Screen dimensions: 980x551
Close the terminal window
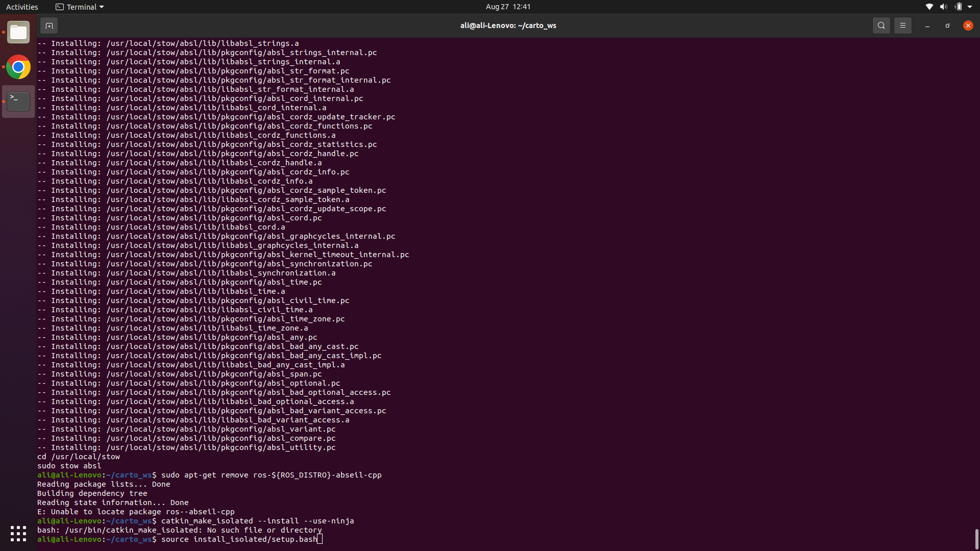pos(968,26)
